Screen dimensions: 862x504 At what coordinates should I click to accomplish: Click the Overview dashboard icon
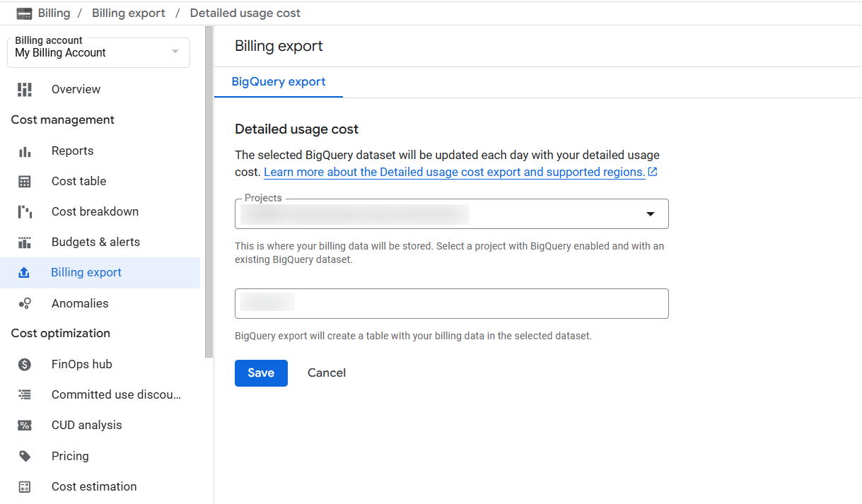[x=25, y=89]
